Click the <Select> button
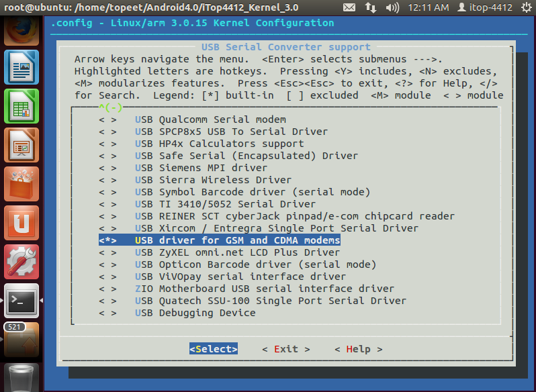This screenshot has height=392, width=536. point(214,349)
